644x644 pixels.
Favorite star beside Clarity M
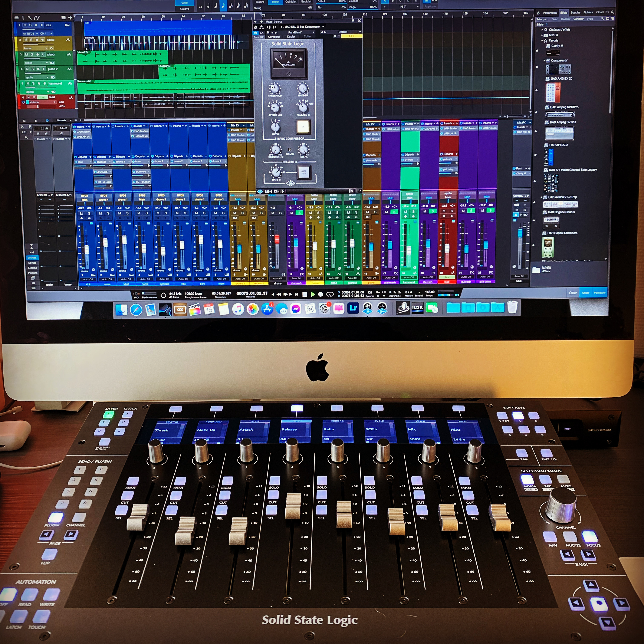537,51
